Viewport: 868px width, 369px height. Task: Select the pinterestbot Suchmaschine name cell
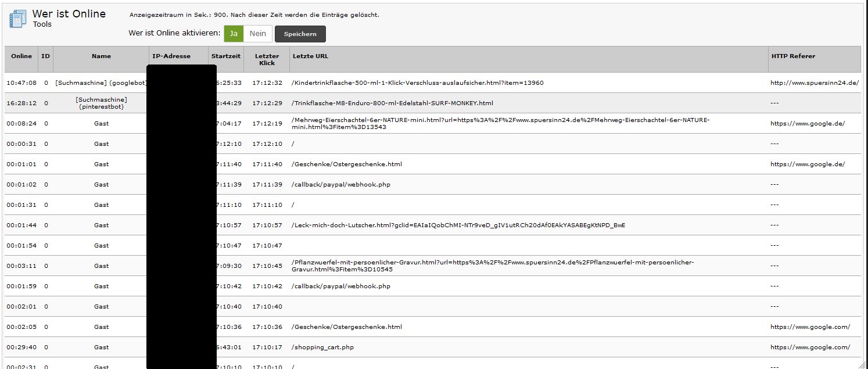pos(101,103)
